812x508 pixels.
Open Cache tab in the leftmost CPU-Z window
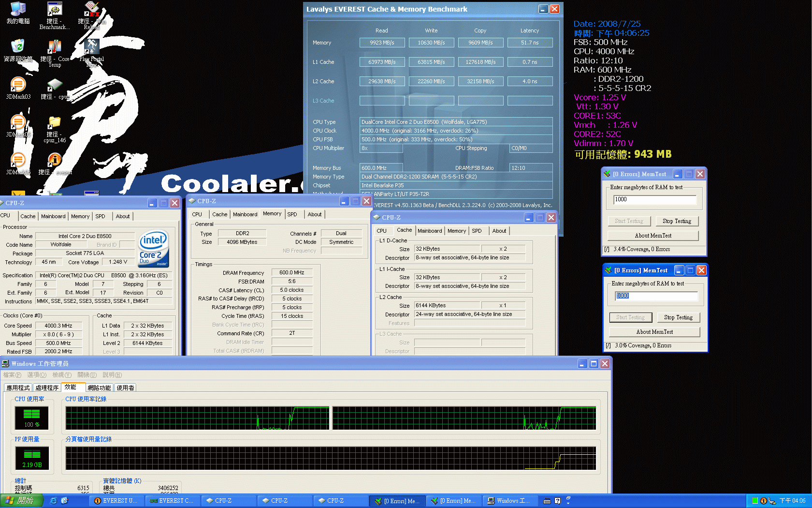click(28, 216)
